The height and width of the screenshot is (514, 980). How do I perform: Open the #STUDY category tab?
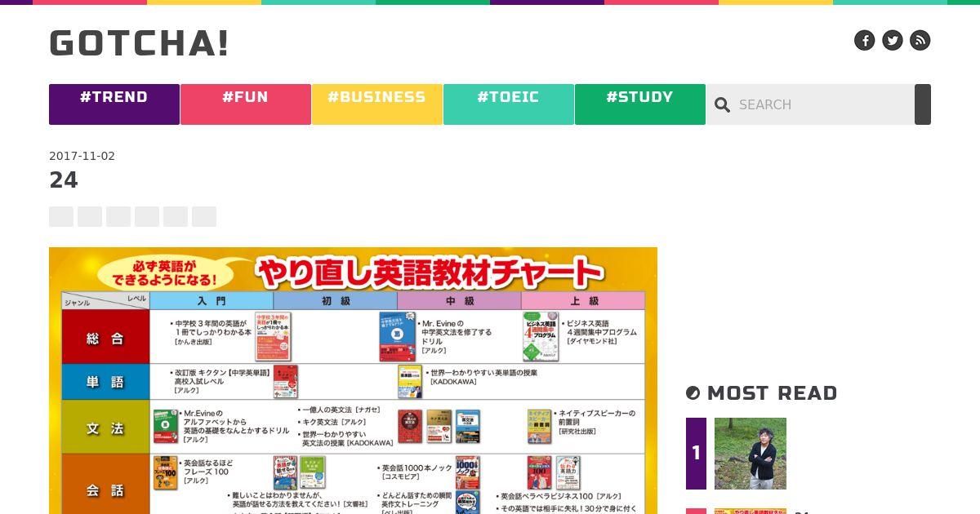(x=640, y=104)
